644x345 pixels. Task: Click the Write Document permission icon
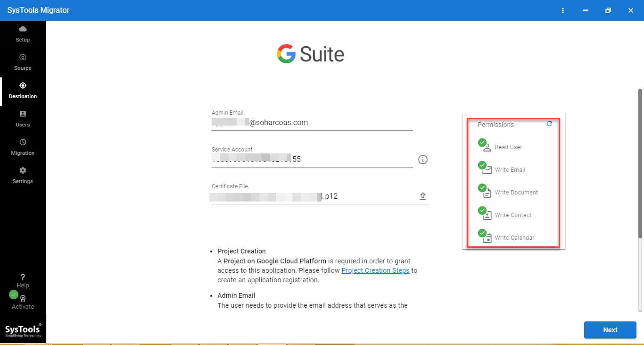pos(486,191)
